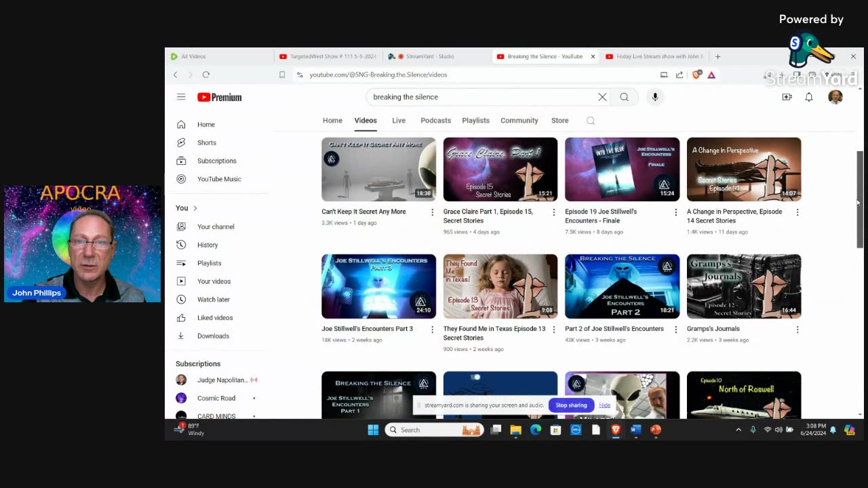The width and height of the screenshot is (868, 488).
Task: Open File Explorer from taskbar
Action: click(516, 430)
